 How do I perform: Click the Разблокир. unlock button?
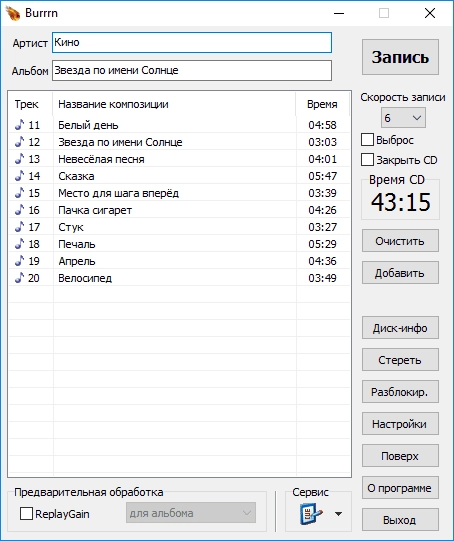tap(400, 392)
